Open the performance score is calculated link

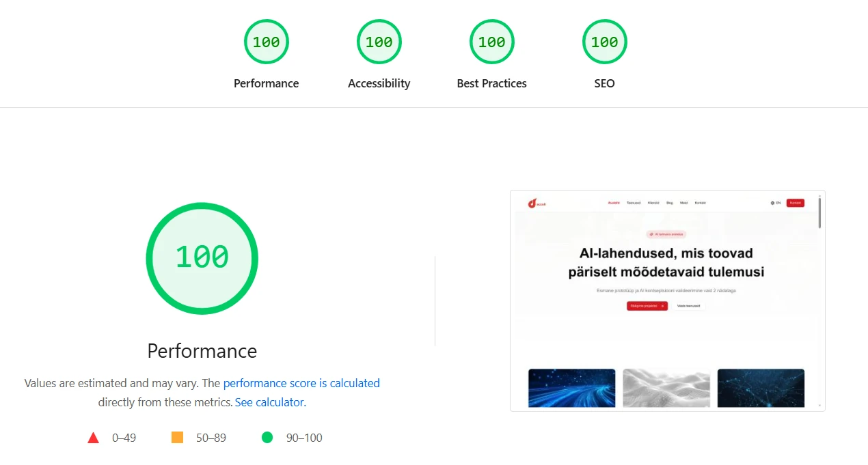tap(301, 383)
